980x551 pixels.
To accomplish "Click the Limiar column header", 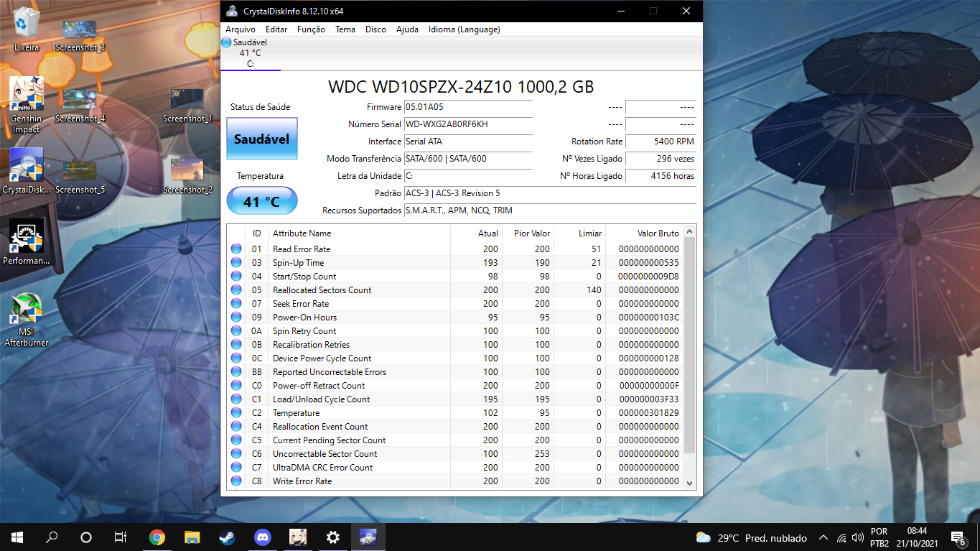I will (580, 233).
